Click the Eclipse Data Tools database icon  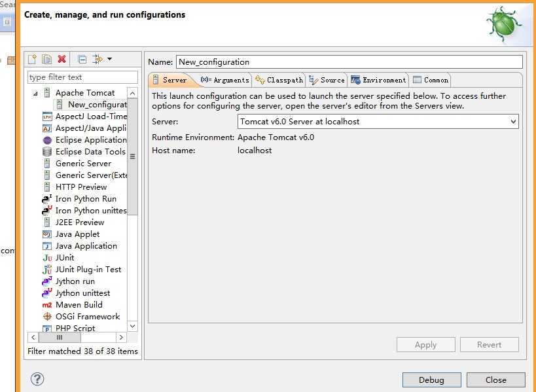(47, 152)
